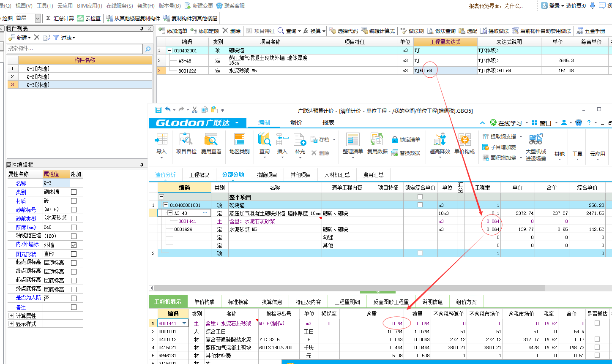The image size is (612, 364).
Task: Click 锁定清单 lock icon
Action: pos(395,139)
